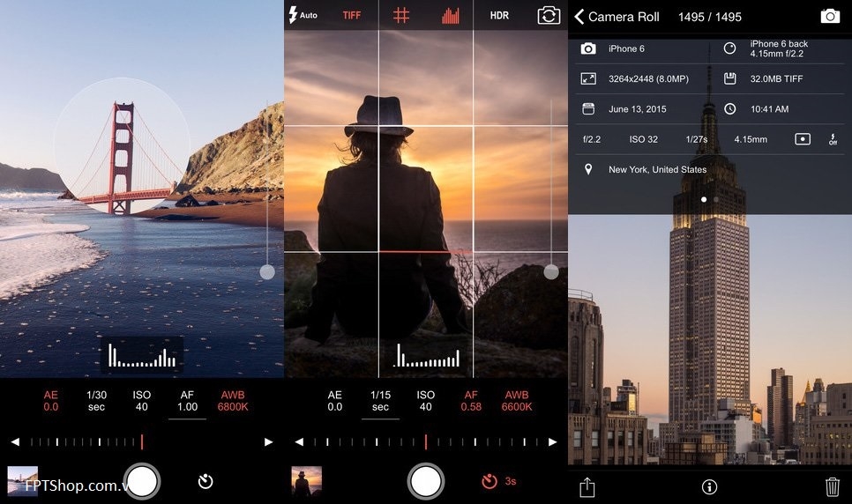Click the June 13, 2015 date text
The image size is (852, 504).
[x=638, y=109]
